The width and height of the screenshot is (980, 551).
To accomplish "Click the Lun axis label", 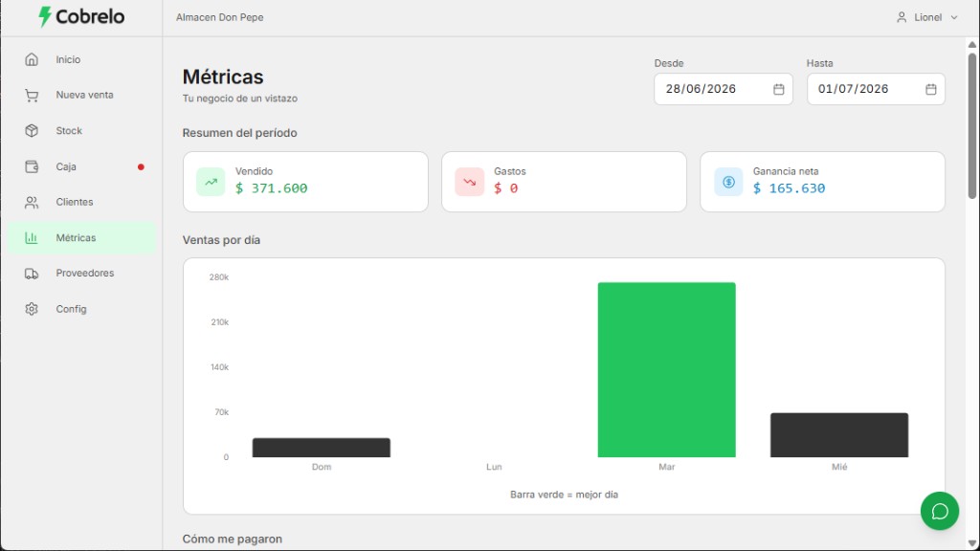I will click(x=494, y=467).
